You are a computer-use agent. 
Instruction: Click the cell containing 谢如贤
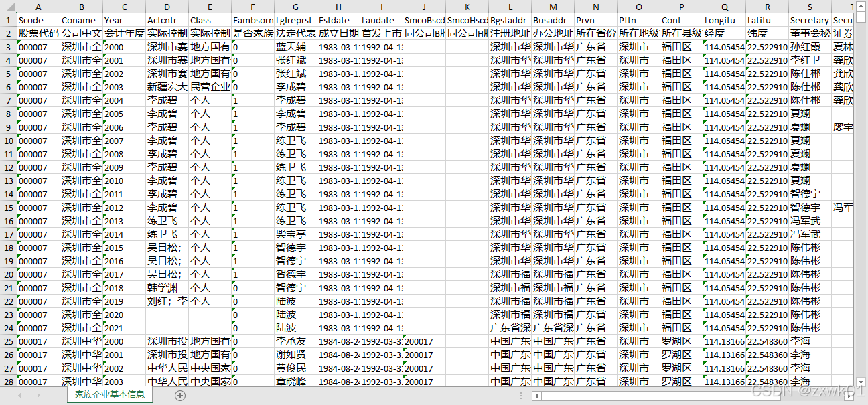click(295, 355)
